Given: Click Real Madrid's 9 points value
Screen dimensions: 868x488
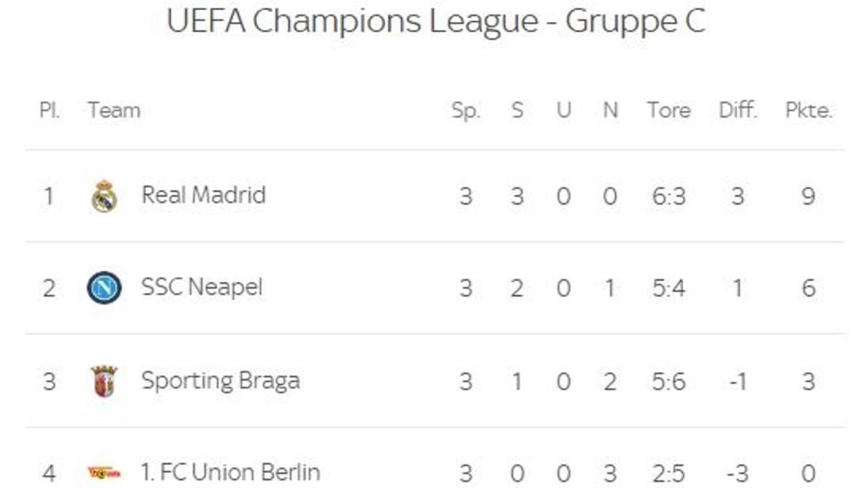Looking at the screenshot, I should pyautogui.click(x=808, y=196).
